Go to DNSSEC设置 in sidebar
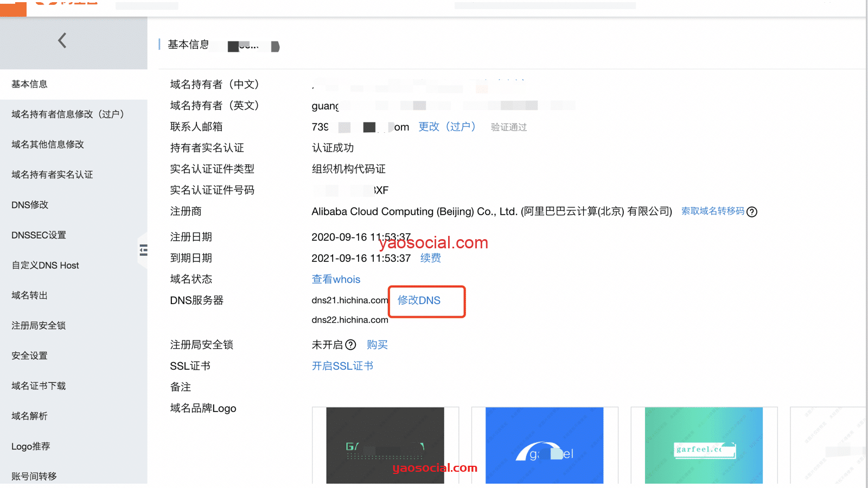Image resolution: width=868 pixels, height=488 pixels. coord(39,235)
